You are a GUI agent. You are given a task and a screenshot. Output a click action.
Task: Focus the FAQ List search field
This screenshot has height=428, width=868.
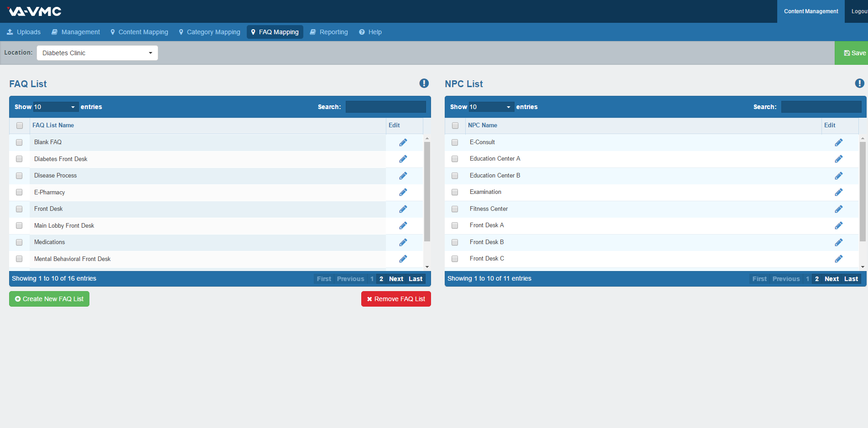pos(385,107)
